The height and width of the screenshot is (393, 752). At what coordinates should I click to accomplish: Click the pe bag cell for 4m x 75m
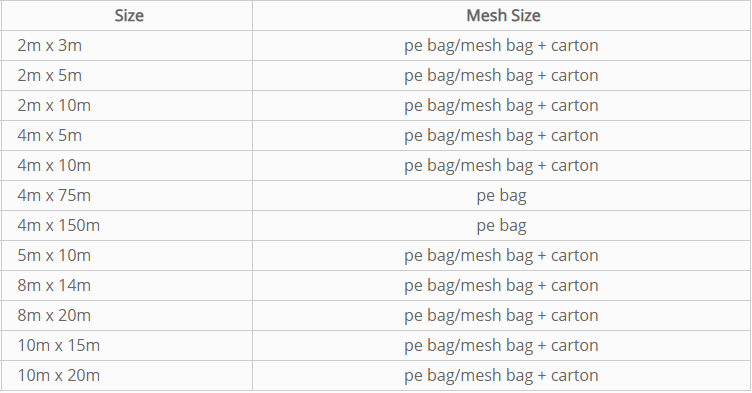coord(502,196)
